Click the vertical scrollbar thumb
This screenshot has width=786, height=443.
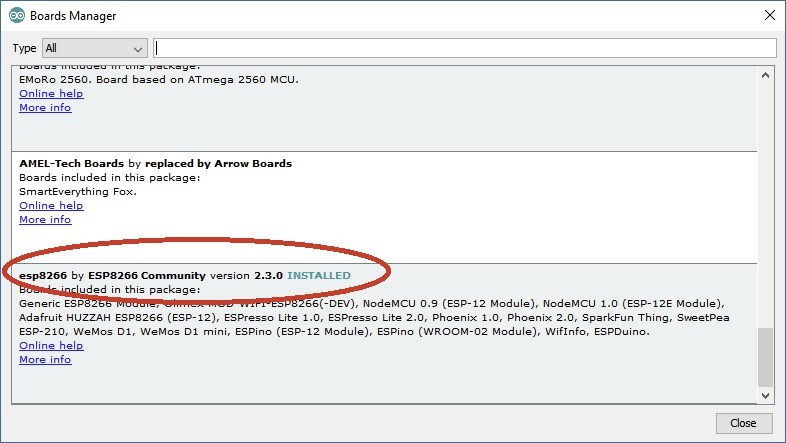(765, 357)
